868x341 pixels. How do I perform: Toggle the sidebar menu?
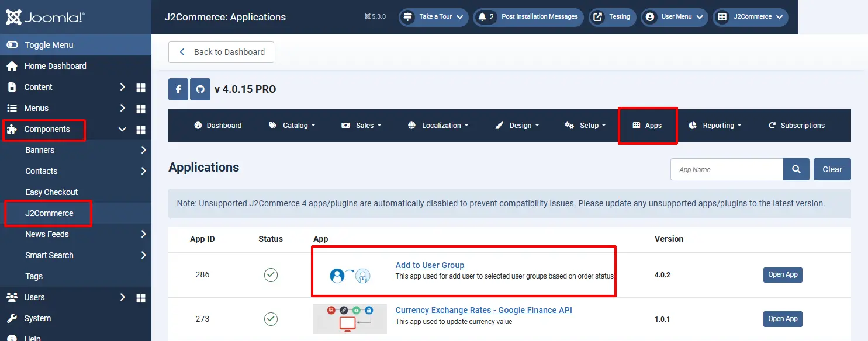(75, 45)
